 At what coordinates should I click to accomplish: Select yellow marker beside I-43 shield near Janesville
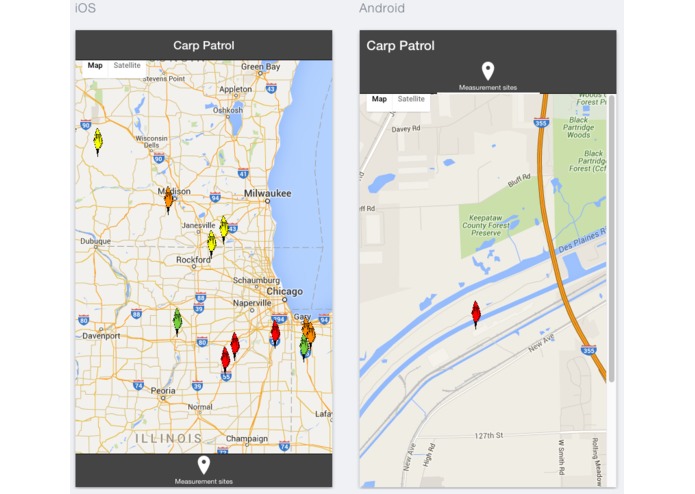coord(224,229)
